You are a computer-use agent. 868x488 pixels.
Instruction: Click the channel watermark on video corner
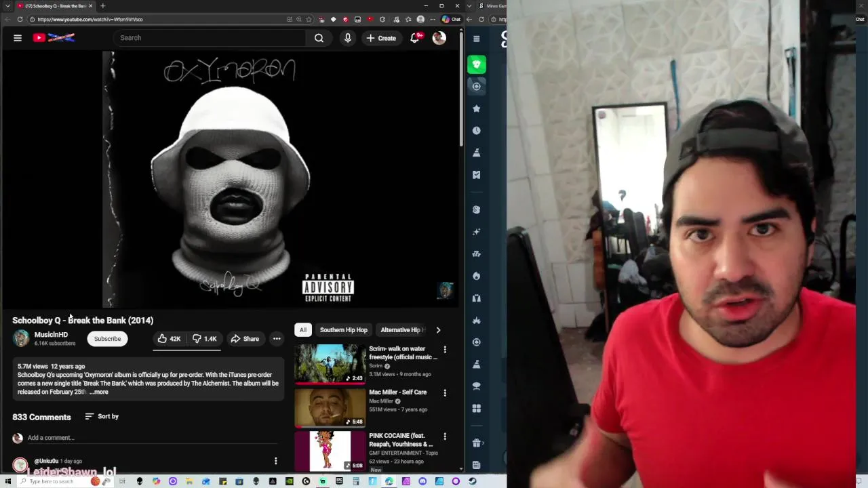coord(445,291)
